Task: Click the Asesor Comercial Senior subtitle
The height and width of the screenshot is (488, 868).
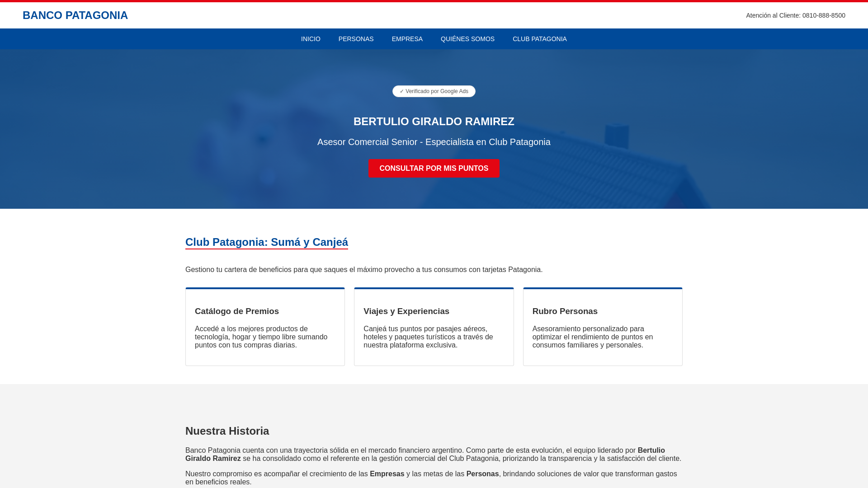Action: pos(434,142)
